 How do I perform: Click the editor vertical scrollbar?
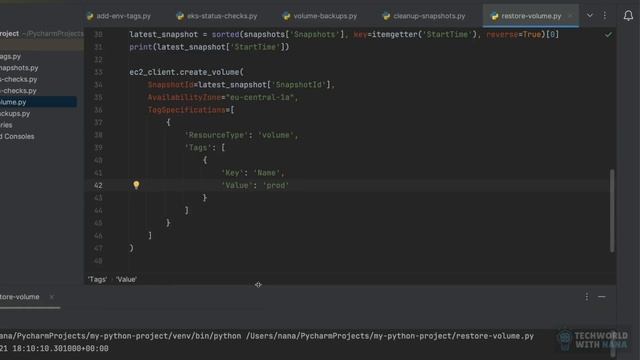pos(612,211)
